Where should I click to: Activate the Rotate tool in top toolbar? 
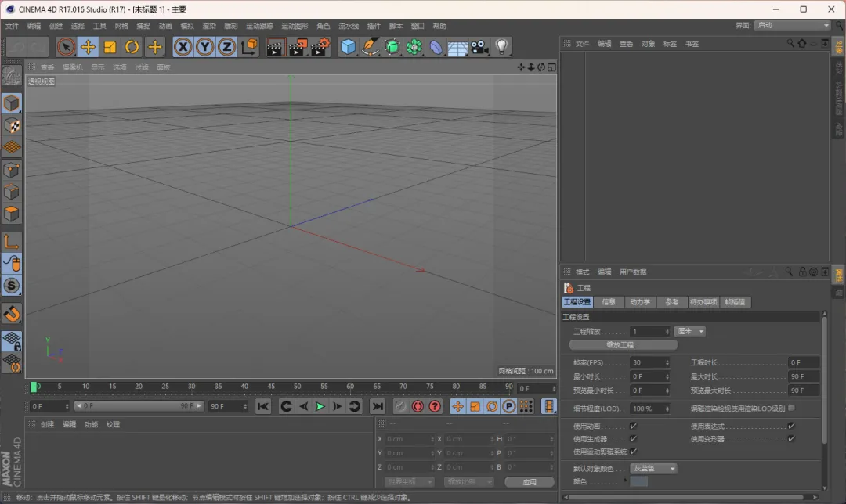click(132, 47)
